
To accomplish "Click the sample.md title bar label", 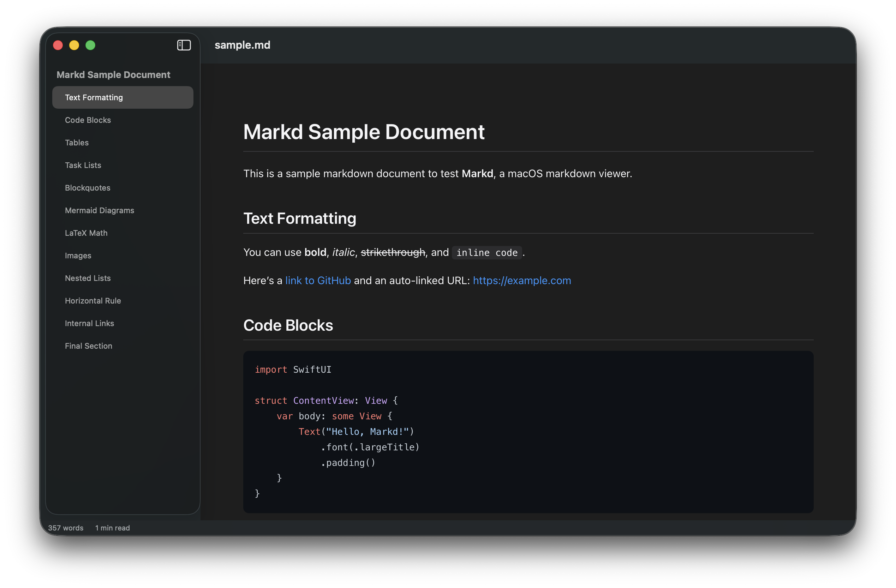I will 242,45.
